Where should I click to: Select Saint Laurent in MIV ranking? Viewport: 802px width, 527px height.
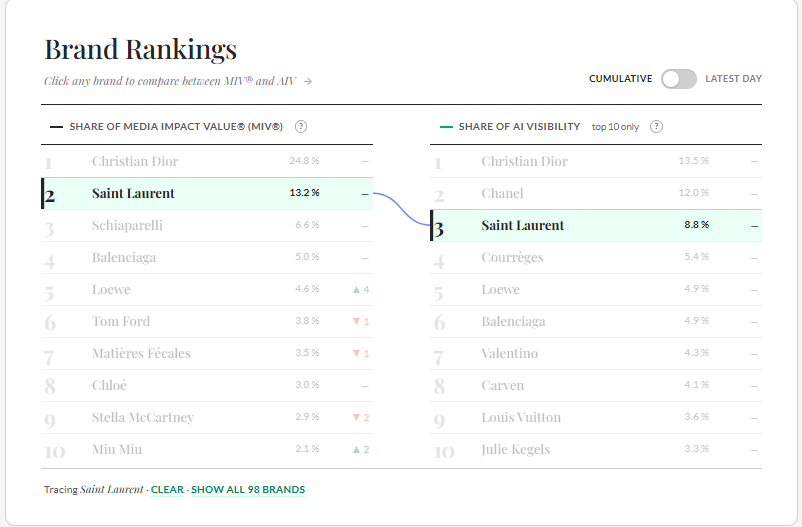[207, 193]
